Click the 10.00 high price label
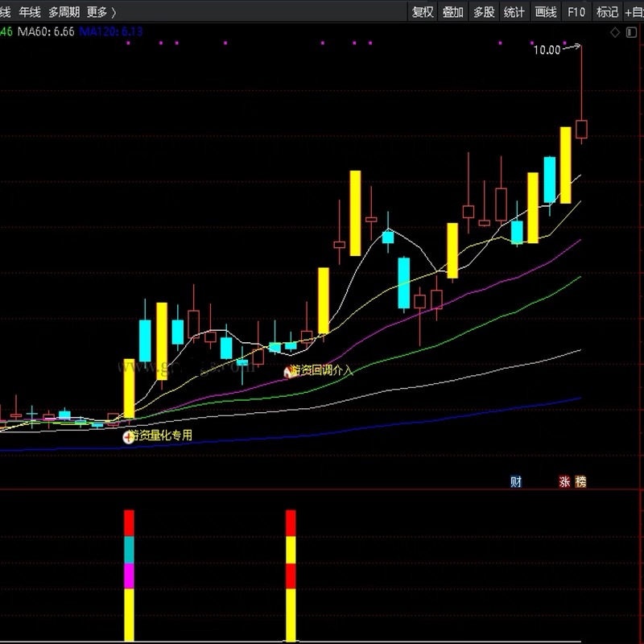Image resolution: width=644 pixels, height=644 pixels. pyautogui.click(x=547, y=50)
